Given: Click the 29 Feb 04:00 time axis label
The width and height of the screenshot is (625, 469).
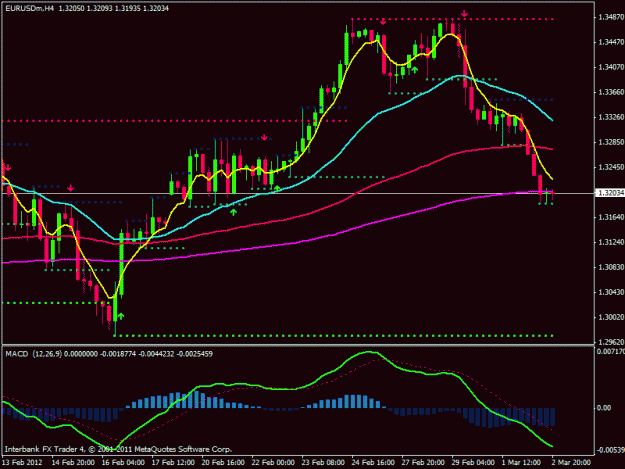Looking at the screenshot, I should point(473,462).
